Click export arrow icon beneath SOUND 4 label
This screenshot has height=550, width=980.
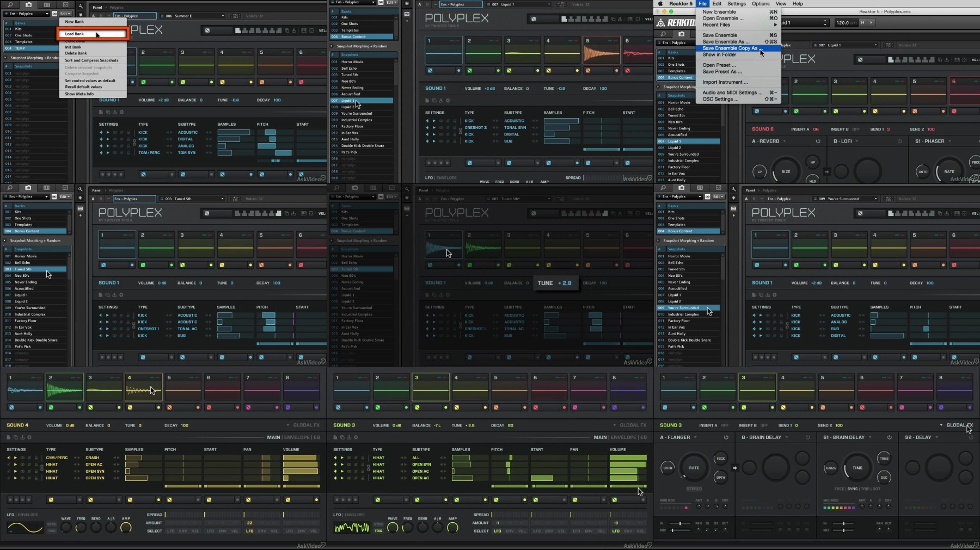tap(23, 437)
